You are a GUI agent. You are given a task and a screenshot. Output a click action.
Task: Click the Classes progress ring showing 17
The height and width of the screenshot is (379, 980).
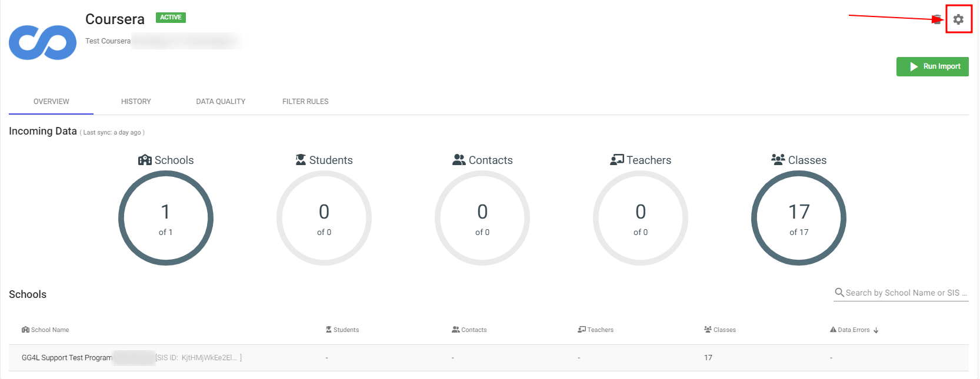click(x=798, y=218)
